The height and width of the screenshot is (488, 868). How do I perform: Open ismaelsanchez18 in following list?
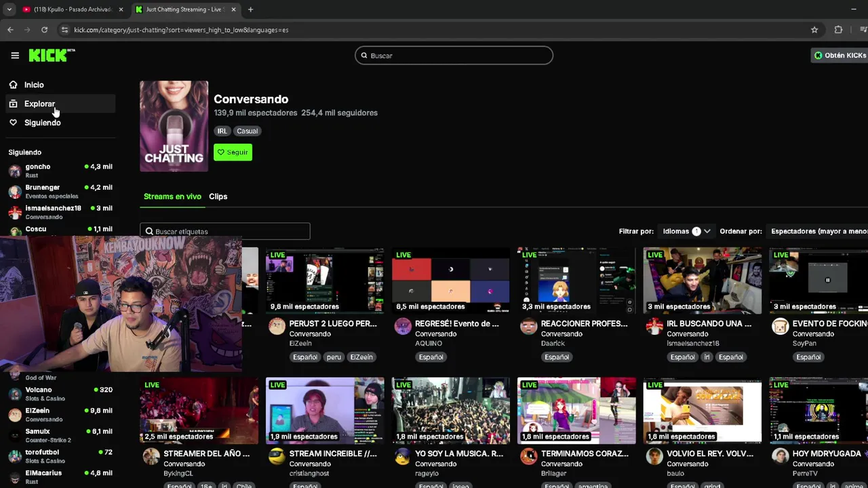coord(60,212)
